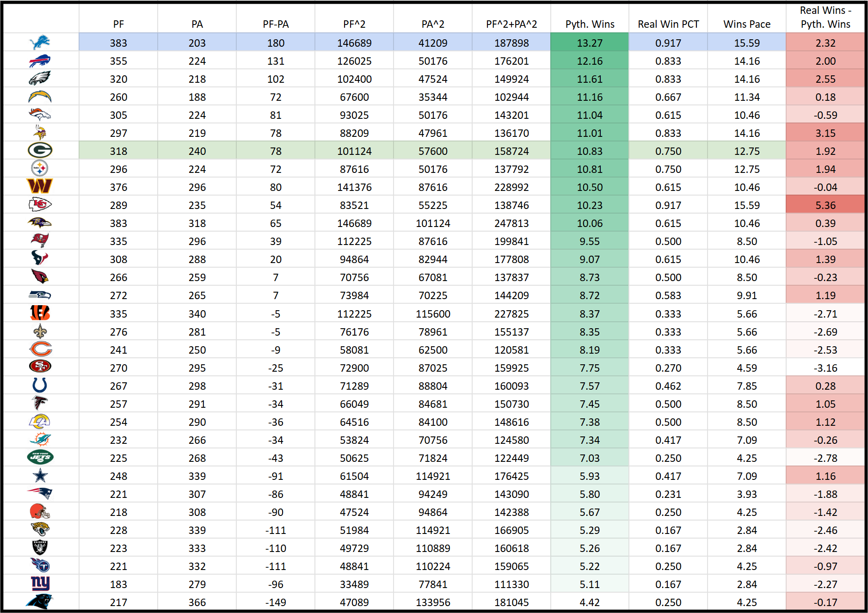Screen dimensions: 868x613
Task: Select the Los Angeles Chargers bolt logo
Action: (x=40, y=97)
